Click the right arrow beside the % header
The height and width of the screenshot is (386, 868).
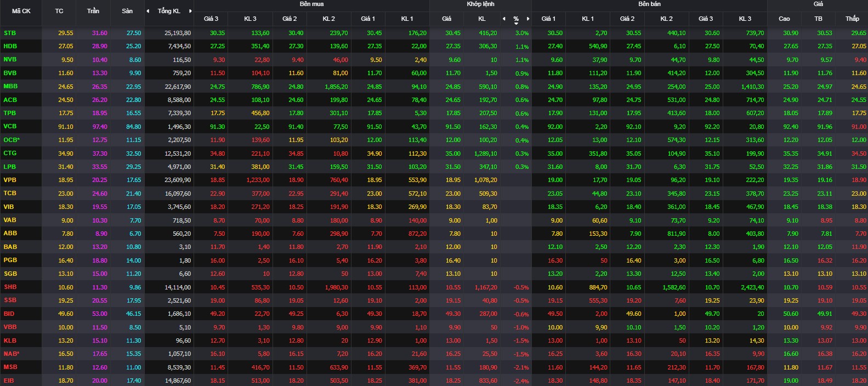coord(528,19)
